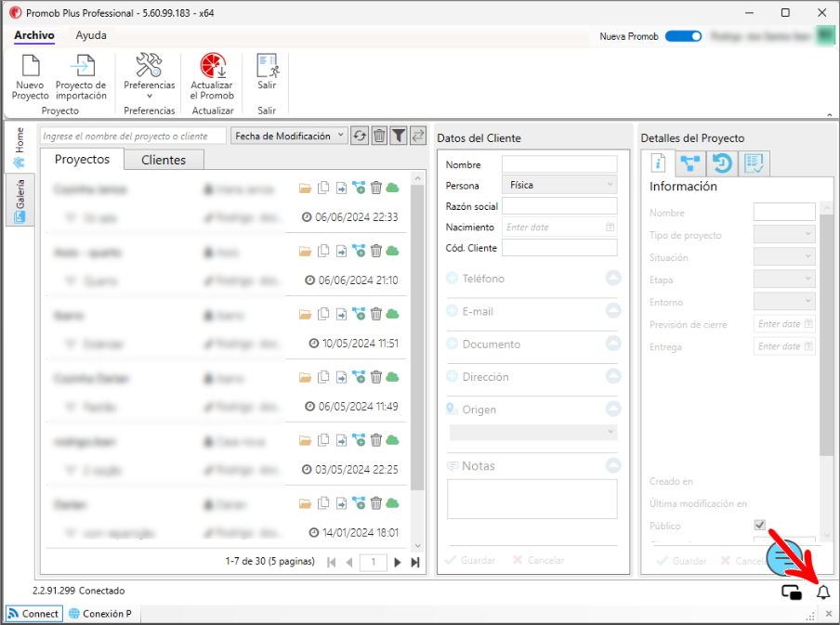840x625 pixels.
Task: Click Guardar in Datos del Cliente
Action: pyautogui.click(x=471, y=560)
